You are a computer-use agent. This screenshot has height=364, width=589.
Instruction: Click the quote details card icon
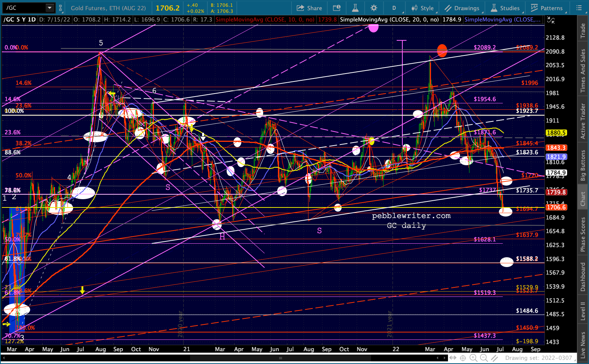pos(337,8)
